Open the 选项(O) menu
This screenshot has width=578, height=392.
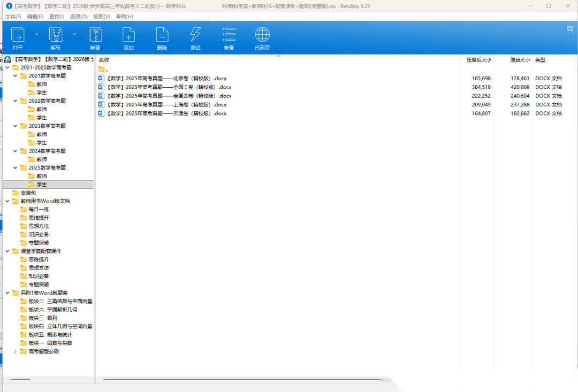79,17
